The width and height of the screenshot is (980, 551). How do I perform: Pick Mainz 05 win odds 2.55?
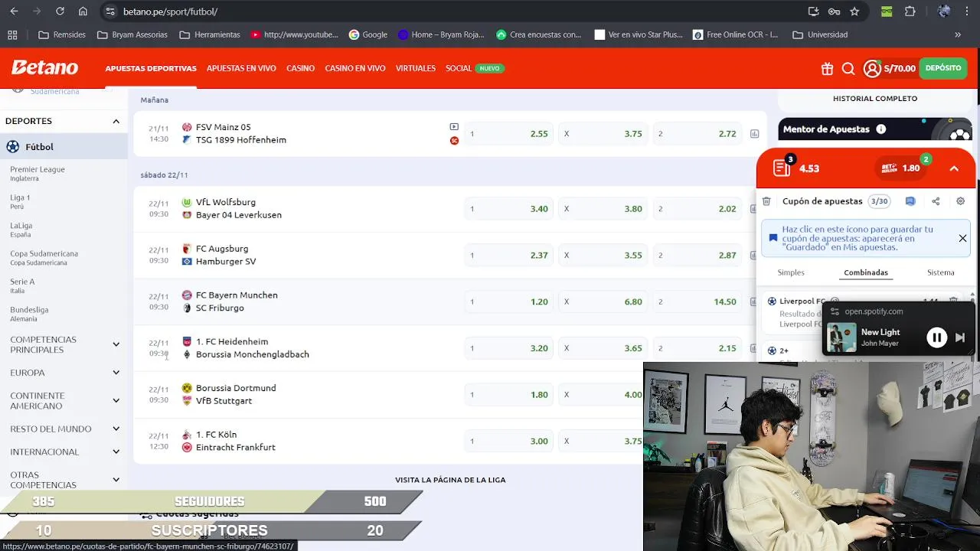coord(508,134)
